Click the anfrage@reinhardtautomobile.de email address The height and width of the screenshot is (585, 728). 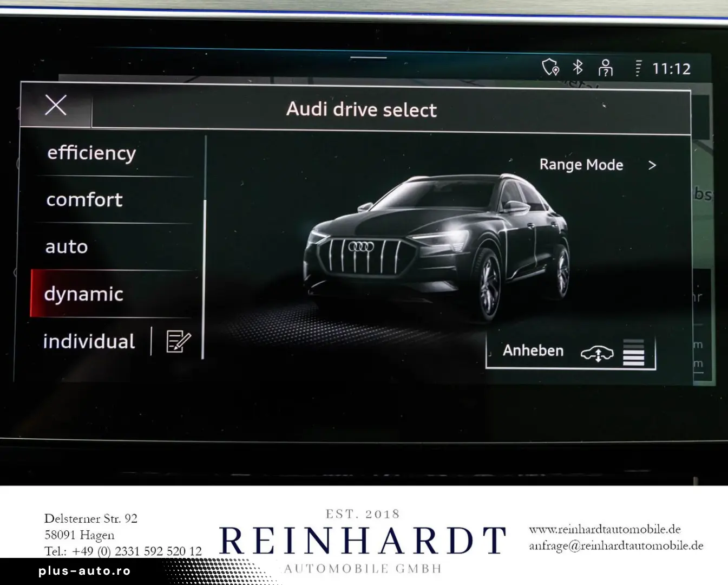(616, 545)
